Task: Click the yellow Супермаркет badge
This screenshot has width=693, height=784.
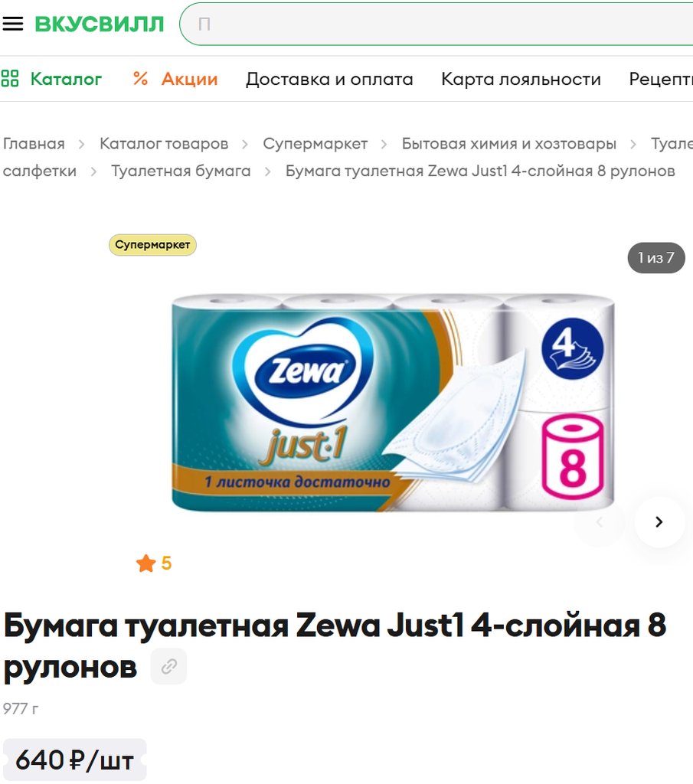Action: click(x=152, y=245)
